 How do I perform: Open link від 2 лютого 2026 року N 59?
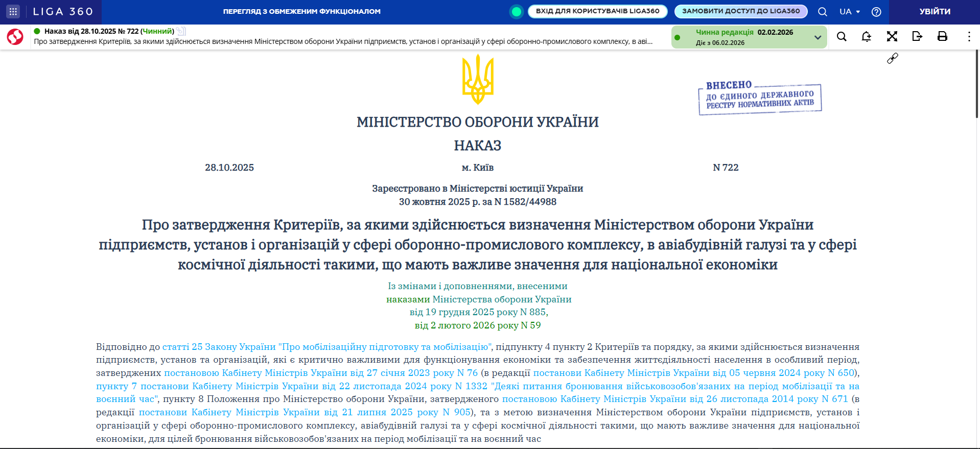point(478,325)
